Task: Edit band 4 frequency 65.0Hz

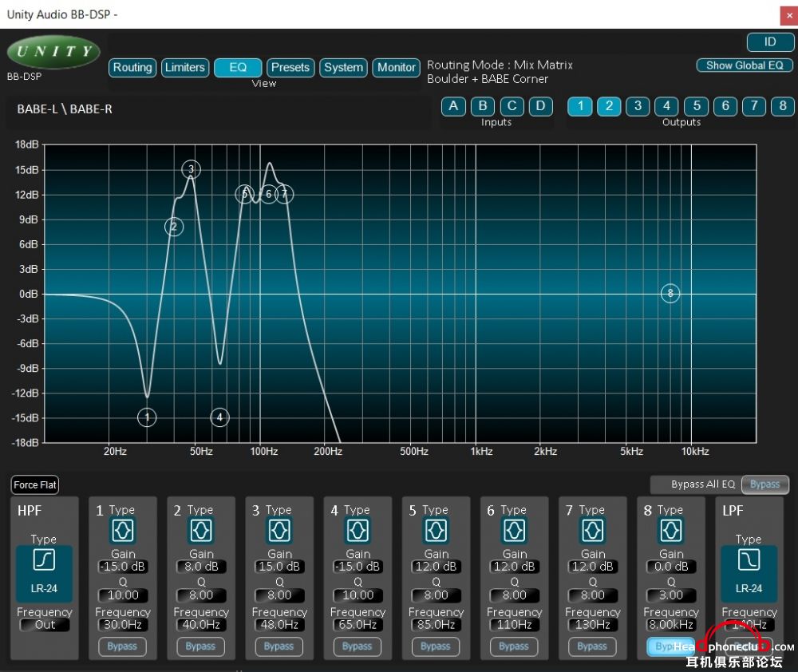Action: pyautogui.click(x=358, y=625)
